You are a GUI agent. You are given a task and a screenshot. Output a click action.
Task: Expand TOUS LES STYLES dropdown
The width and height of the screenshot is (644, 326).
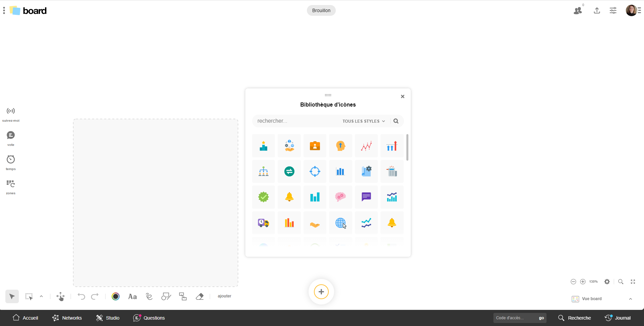364,121
